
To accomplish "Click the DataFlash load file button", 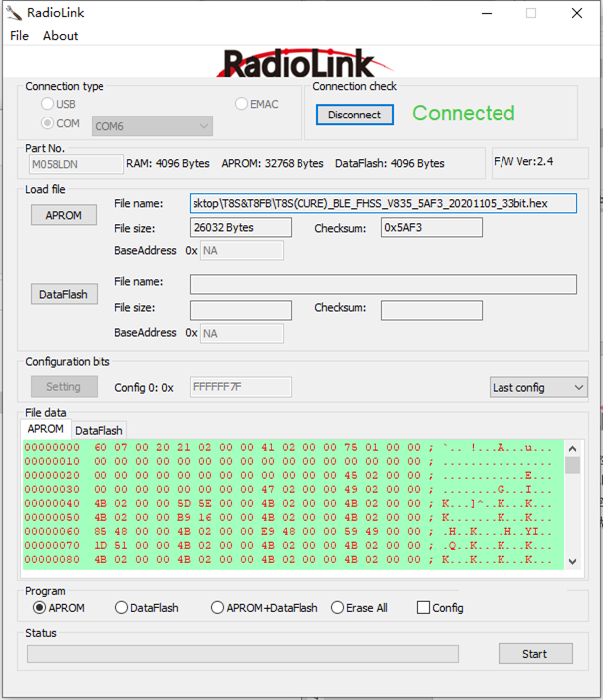I will point(64,294).
